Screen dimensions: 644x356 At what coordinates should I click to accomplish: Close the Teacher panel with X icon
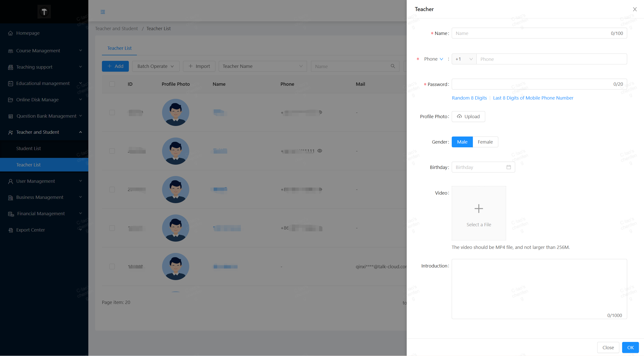pos(635,9)
